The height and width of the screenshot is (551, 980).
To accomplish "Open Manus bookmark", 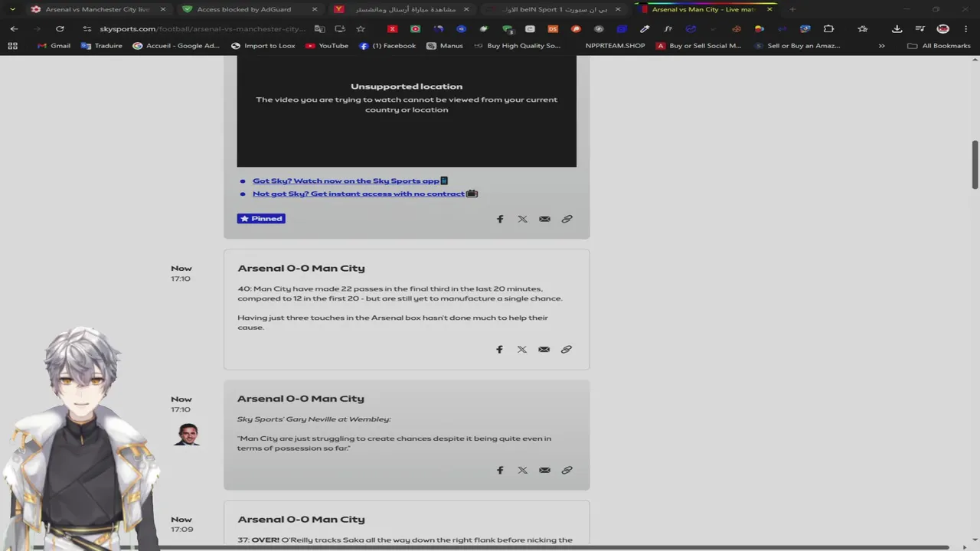I will pyautogui.click(x=445, y=46).
